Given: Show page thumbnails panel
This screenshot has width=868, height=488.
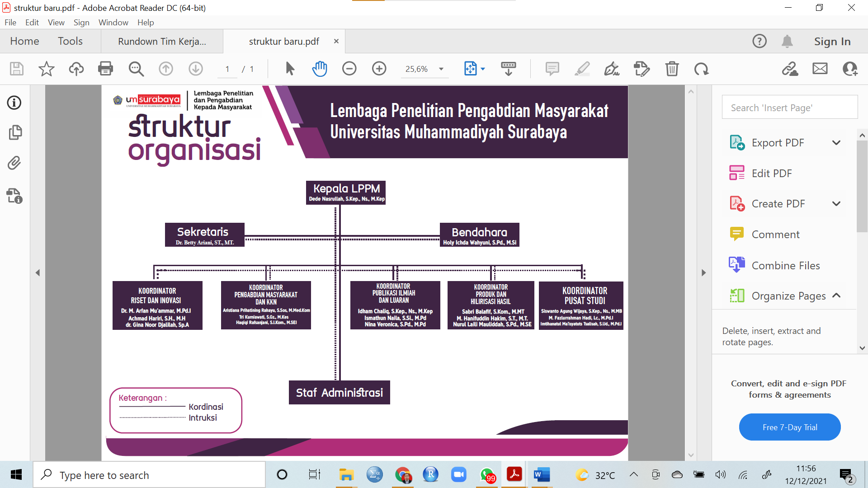Looking at the screenshot, I should pyautogui.click(x=15, y=132).
